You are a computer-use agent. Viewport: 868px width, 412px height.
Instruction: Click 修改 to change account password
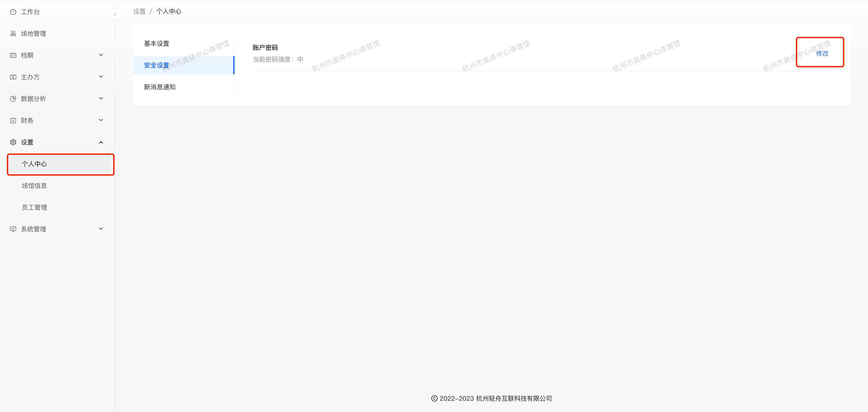822,53
